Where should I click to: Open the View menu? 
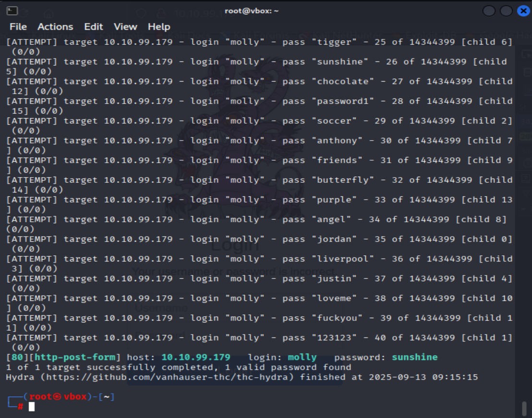pos(125,27)
